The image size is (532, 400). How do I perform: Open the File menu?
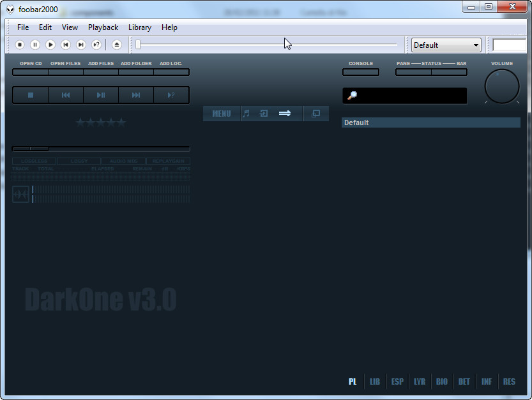pyautogui.click(x=23, y=27)
